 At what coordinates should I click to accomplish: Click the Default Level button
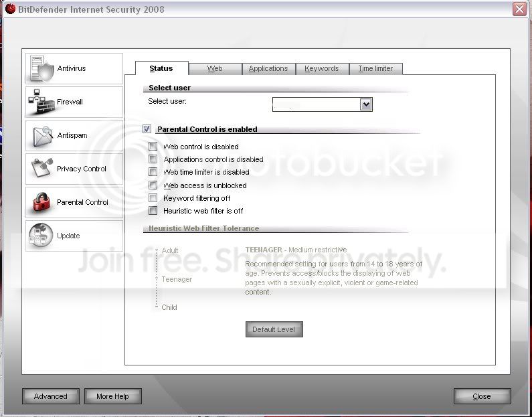(274, 329)
